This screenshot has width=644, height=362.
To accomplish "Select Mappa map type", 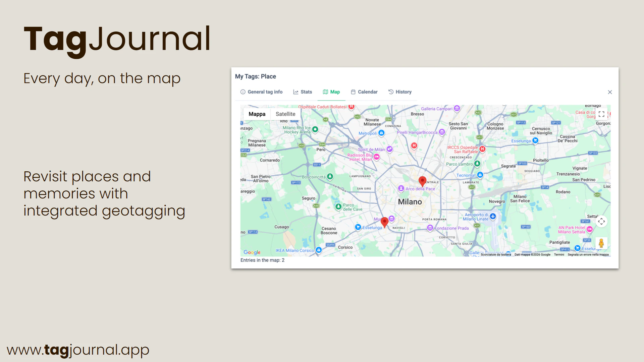I will (257, 114).
